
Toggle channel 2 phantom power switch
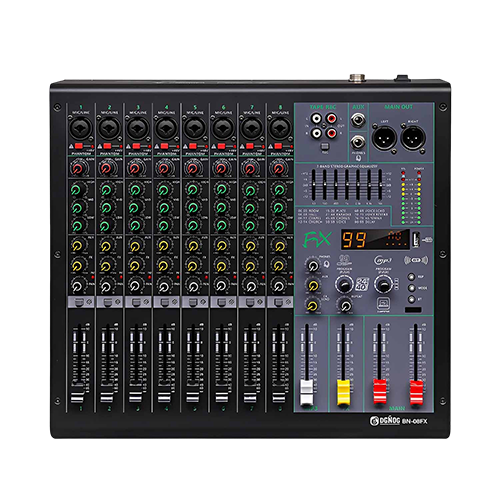tap(107, 146)
